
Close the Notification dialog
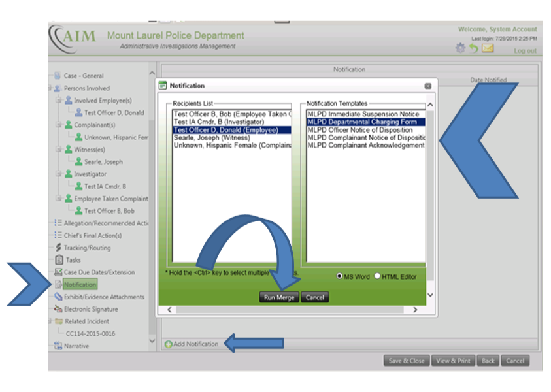427,86
